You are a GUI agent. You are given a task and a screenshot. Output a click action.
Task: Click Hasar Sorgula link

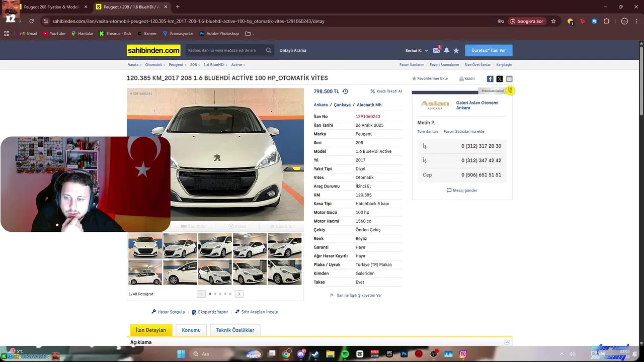pyautogui.click(x=168, y=312)
